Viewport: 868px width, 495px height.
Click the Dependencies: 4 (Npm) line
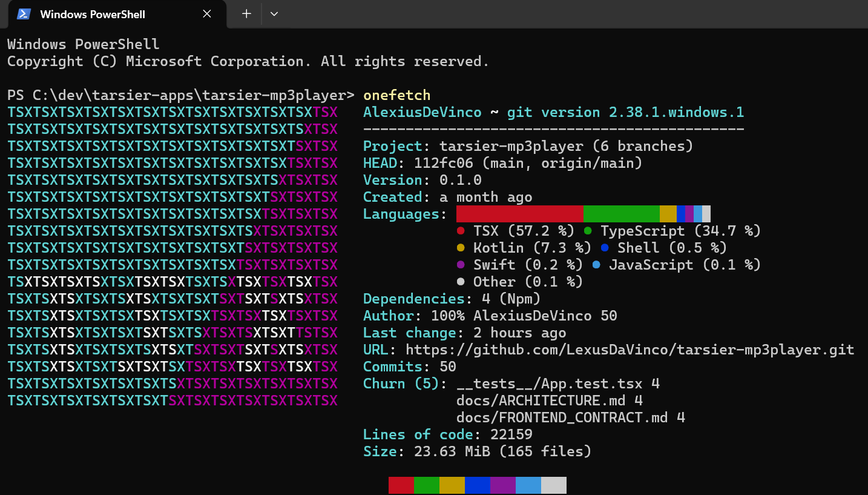[452, 299]
